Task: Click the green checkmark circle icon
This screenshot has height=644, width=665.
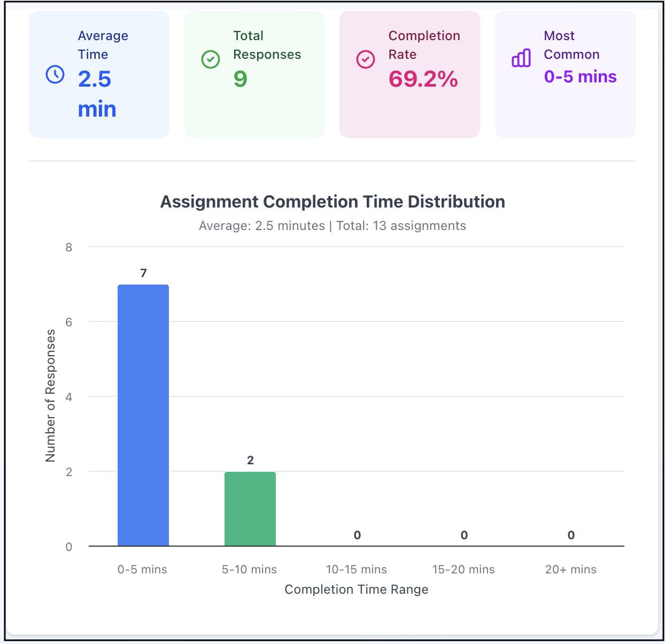Action: 210,59
